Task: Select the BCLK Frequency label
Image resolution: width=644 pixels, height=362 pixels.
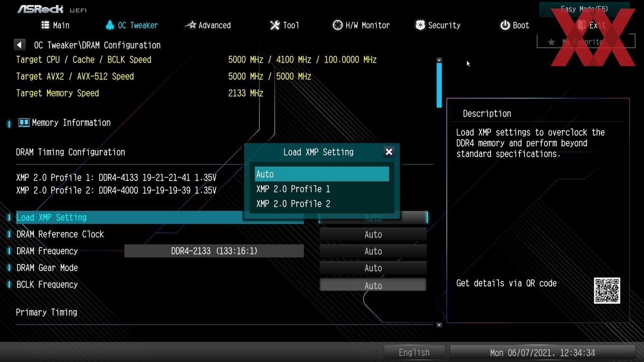Action: pos(47,284)
